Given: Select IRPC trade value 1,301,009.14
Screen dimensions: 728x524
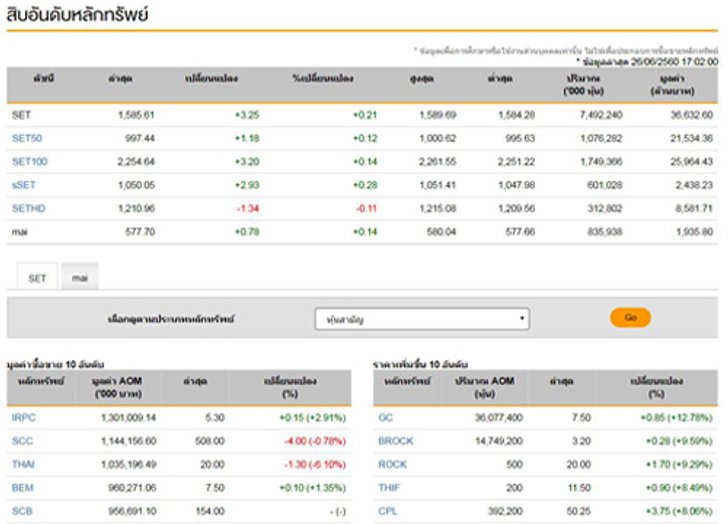Looking at the screenshot, I should tap(129, 417).
